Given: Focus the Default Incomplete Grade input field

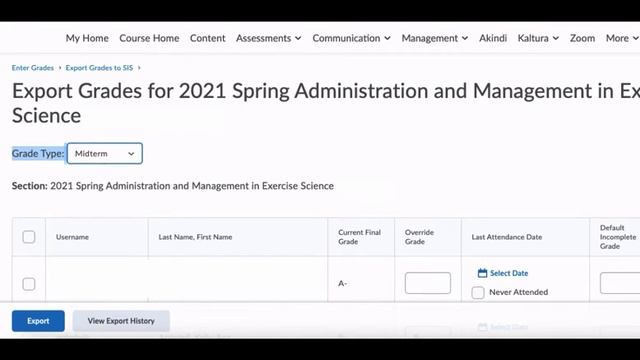Looking at the screenshot, I should point(620,283).
